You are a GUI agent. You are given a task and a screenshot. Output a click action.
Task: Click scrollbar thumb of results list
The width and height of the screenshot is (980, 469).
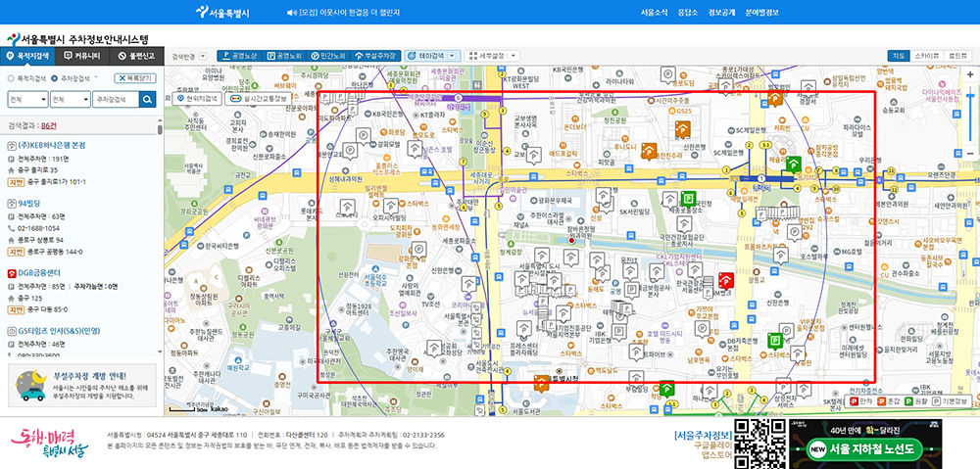coord(160,129)
